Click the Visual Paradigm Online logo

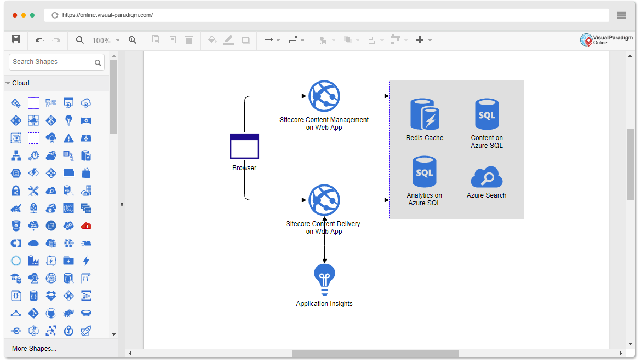(x=606, y=39)
